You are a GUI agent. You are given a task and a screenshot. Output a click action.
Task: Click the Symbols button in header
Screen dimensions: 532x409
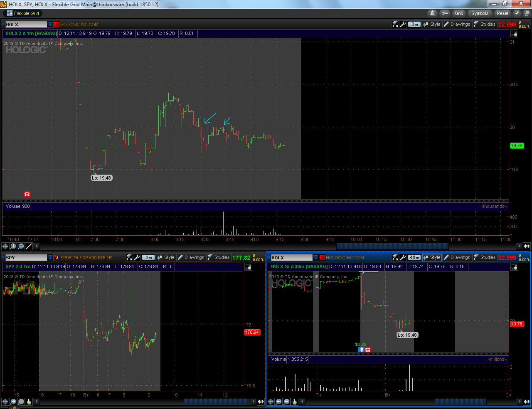(480, 13)
